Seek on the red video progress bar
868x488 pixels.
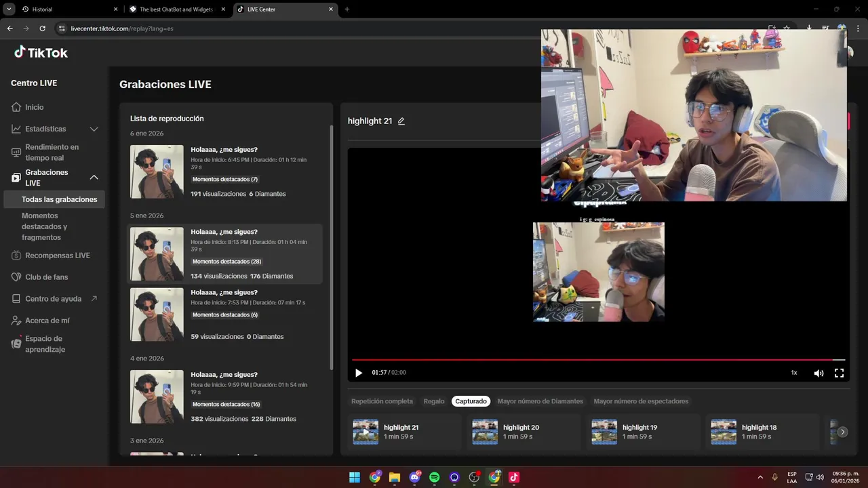coord(598,359)
